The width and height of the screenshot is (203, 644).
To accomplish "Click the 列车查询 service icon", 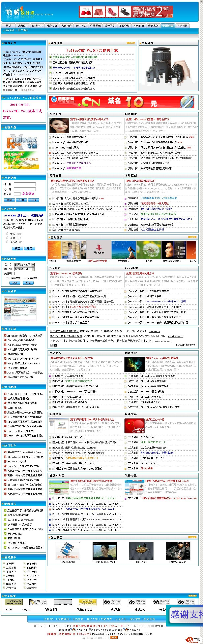I will 25,564.
